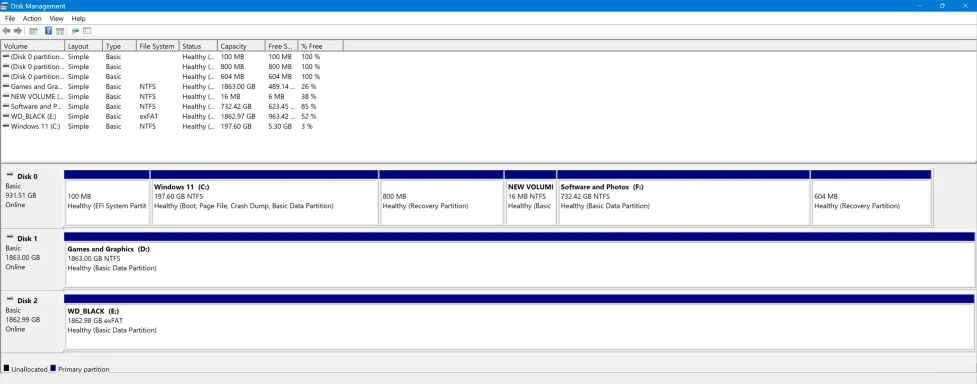Click the blue Primary partition legend swatch
977x384 pixels.
coord(53,368)
